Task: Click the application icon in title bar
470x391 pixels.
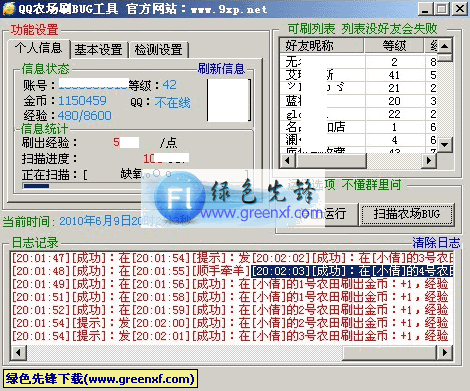Action: coord(9,8)
